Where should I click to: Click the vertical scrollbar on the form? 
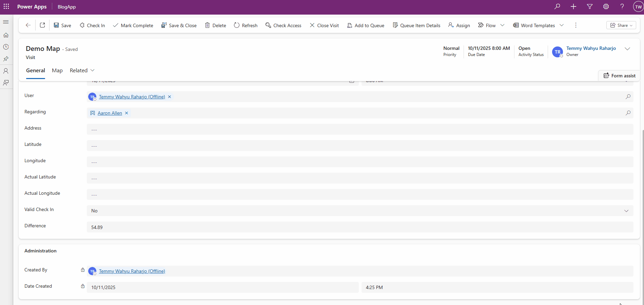[643, 217]
